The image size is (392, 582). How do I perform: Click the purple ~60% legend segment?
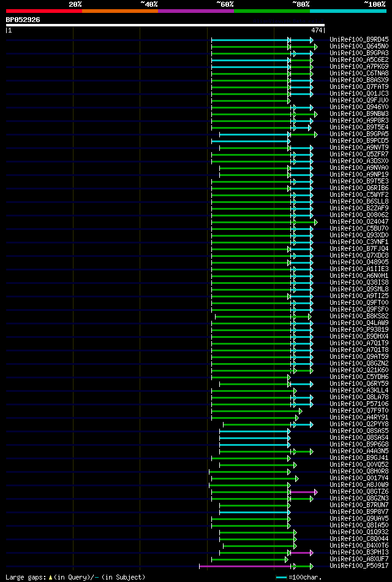pyautogui.click(x=196, y=11)
